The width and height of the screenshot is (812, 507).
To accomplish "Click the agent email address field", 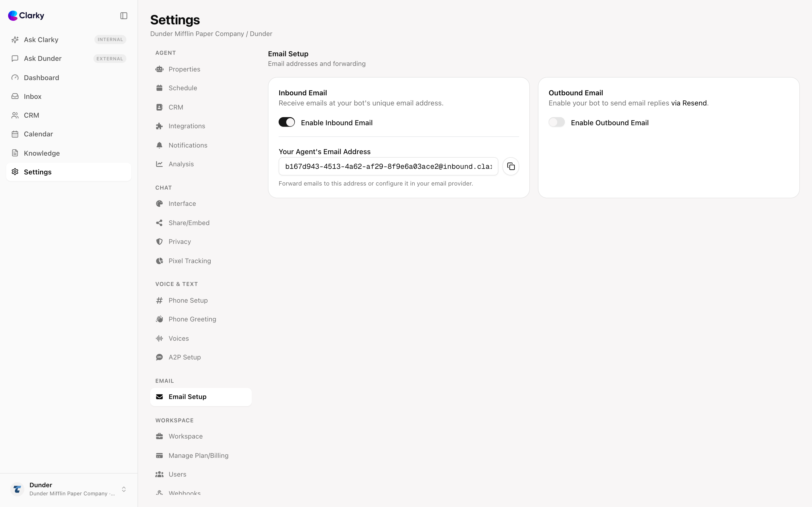I will point(388,166).
